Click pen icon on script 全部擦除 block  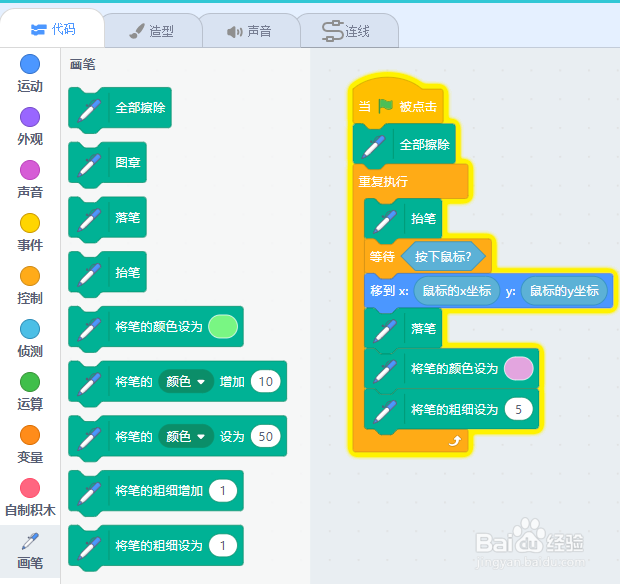click(374, 146)
